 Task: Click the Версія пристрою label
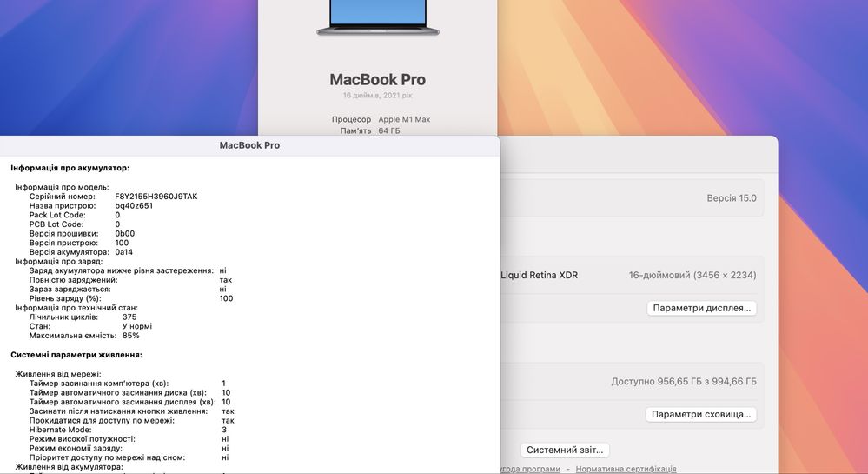click(x=63, y=243)
